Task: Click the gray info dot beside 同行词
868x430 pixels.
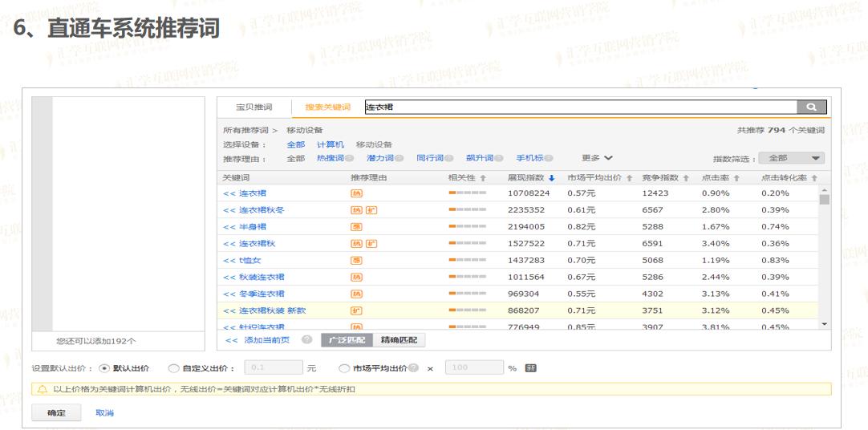Action: pos(449,159)
